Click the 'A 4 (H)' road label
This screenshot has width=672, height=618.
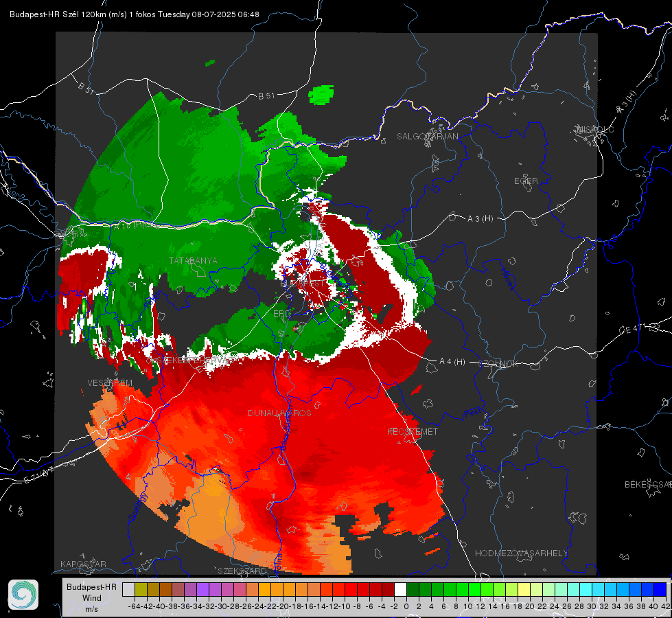tap(452, 362)
